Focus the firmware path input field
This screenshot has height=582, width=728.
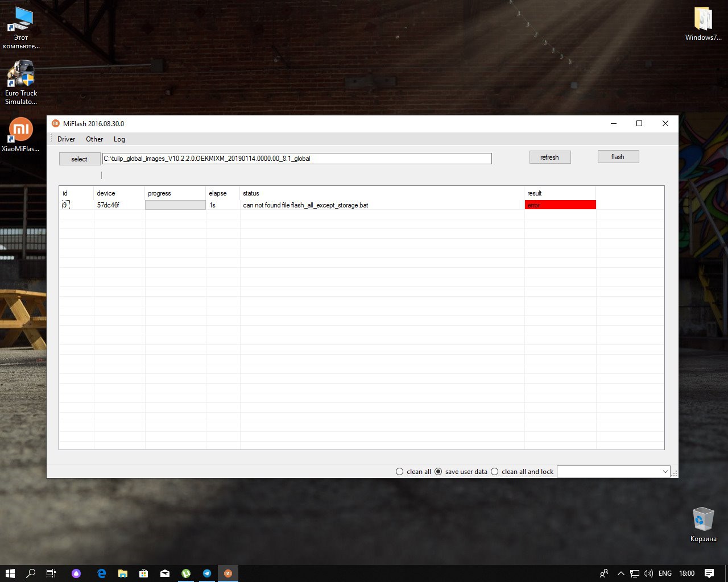click(x=297, y=159)
